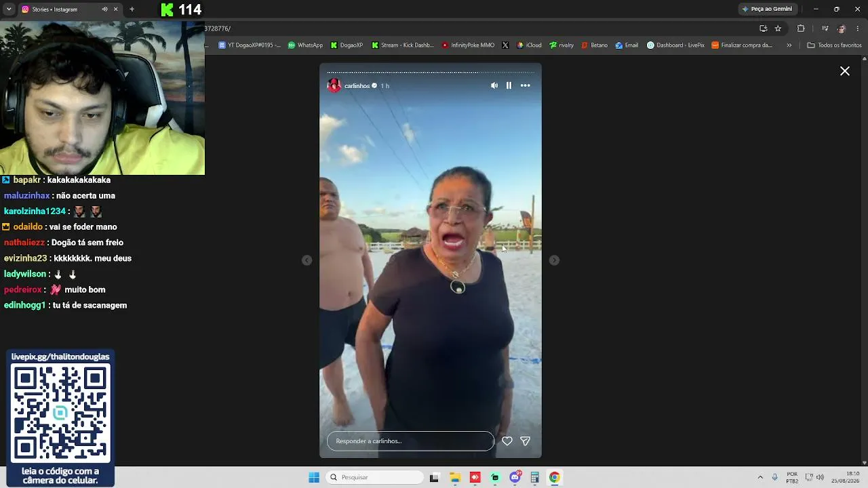The width and height of the screenshot is (868, 488).
Task: Click the bapakr chat username
Action: [27, 180]
